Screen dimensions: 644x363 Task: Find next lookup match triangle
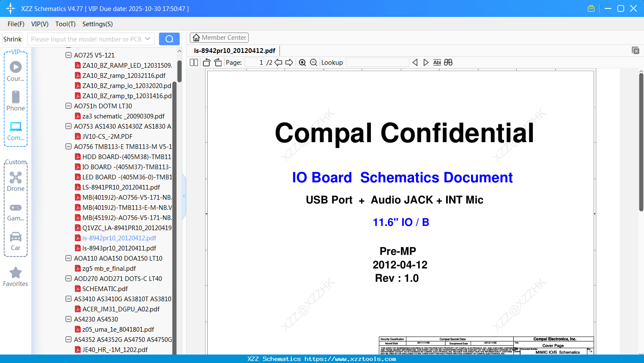(x=426, y=63)
